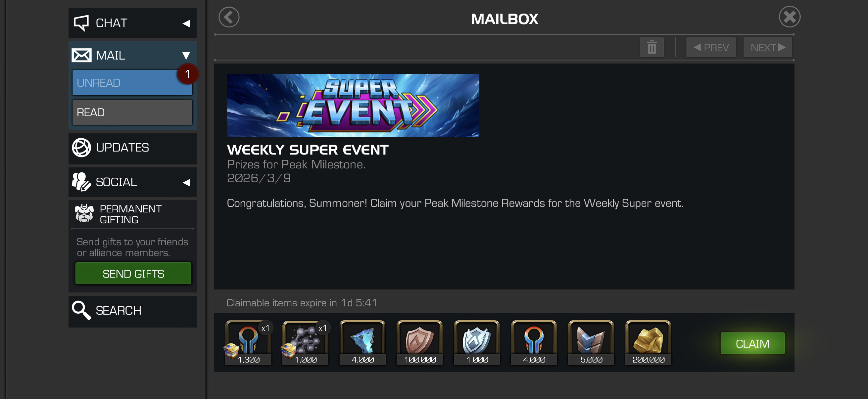This screenshot has width=868, height=399.
Task: Select the bronze shield reward worth 100,000
Action: 419,343
